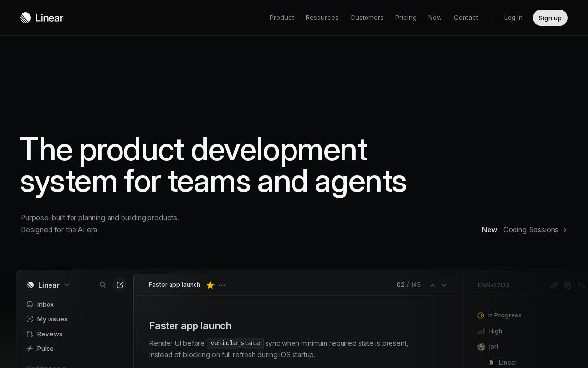Click the Linear logo in the header

[42, 18]
